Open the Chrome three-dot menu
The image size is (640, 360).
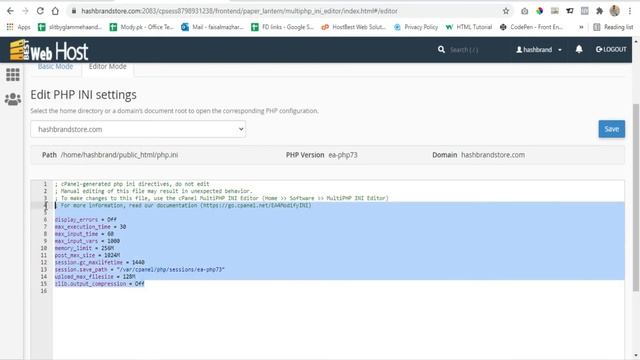pyautogui.click(x=630, y=11)
